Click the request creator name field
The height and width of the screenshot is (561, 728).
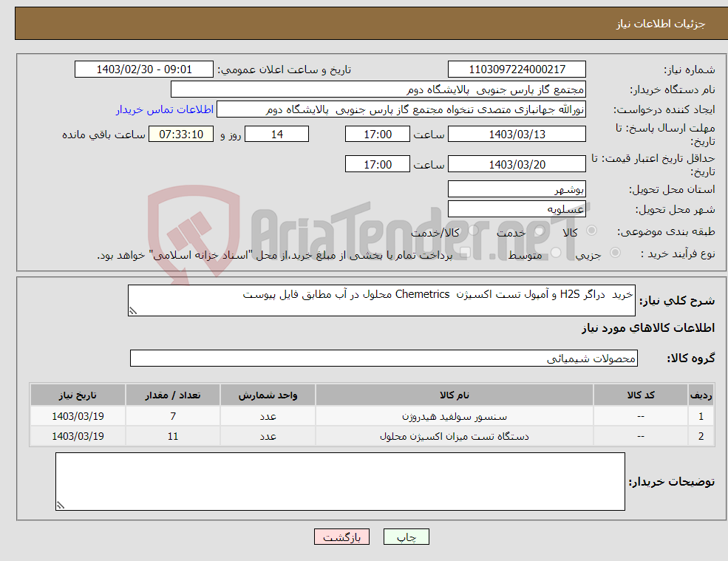click(401, 109)
